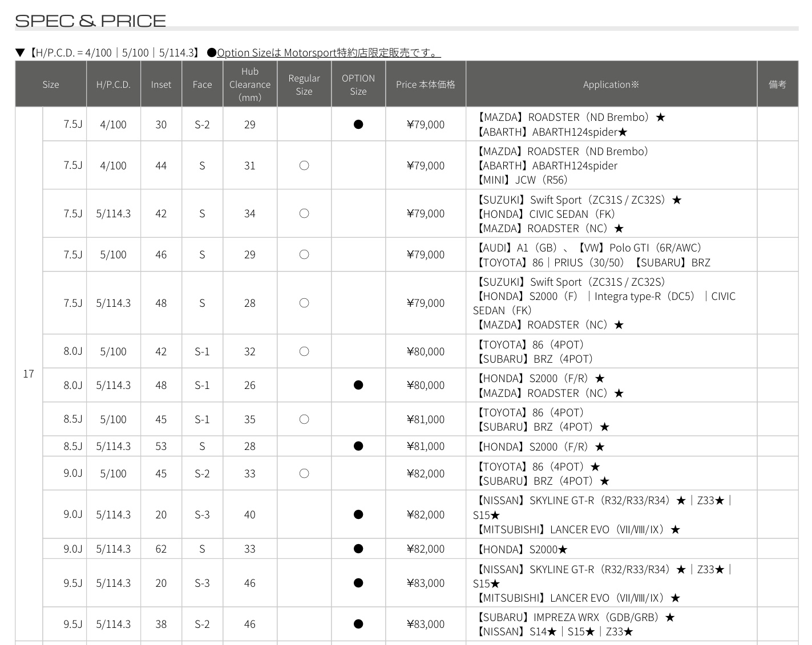The image size is (812, 645).
Task: Click the hub clearance value 34
Action: click(x=250, y=213)
